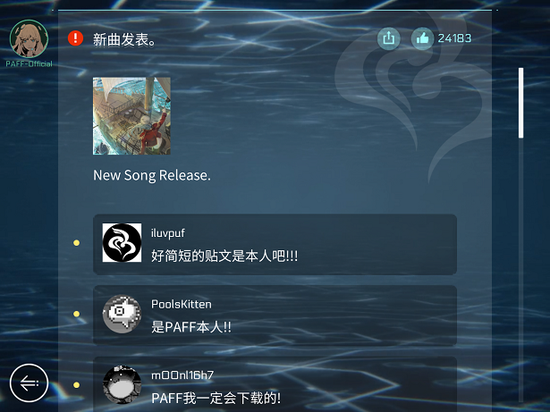This screenshot has width=550, height=412.
Task: Click the m00nl16h7 username
Action: point(182,375)
